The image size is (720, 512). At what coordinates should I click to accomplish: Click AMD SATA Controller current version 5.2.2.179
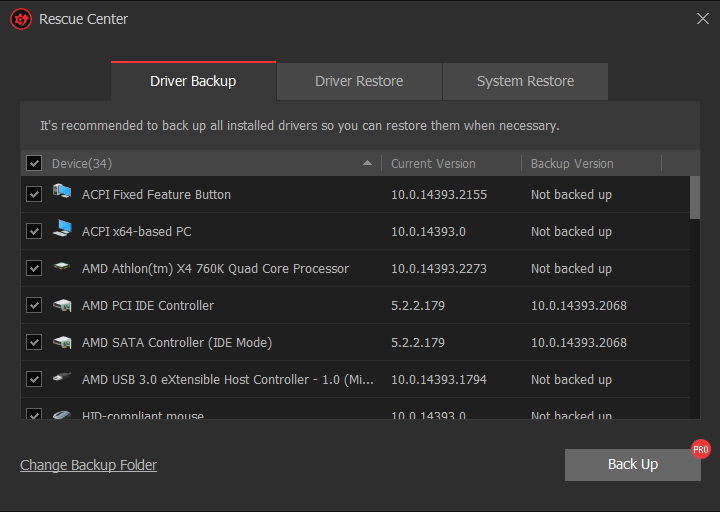point(418,343)
